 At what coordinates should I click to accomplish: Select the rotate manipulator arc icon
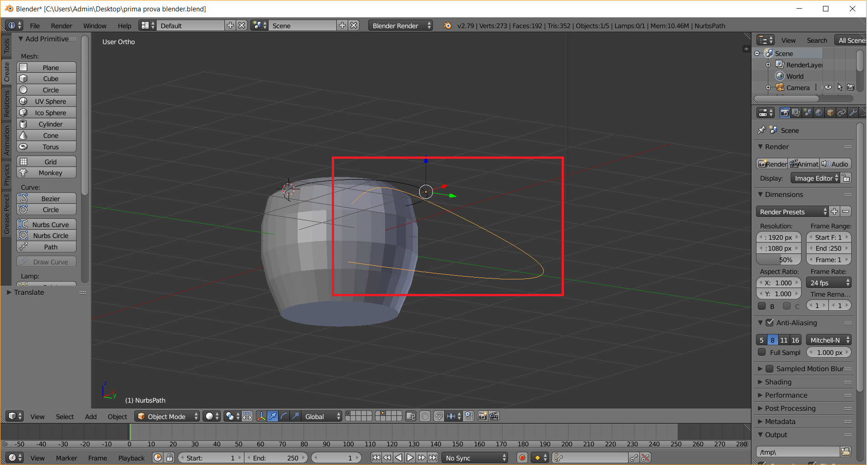pyautogui.click(x=284, y=416)
